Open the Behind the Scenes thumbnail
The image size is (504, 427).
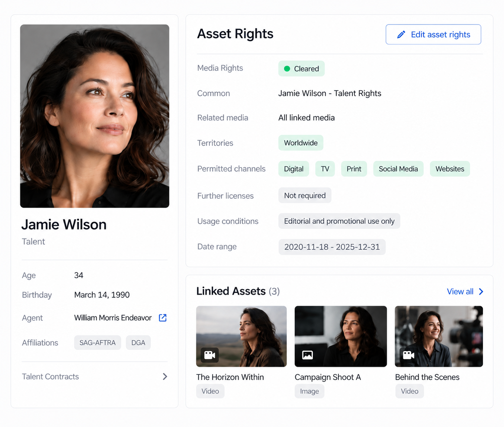coord(439,336)
